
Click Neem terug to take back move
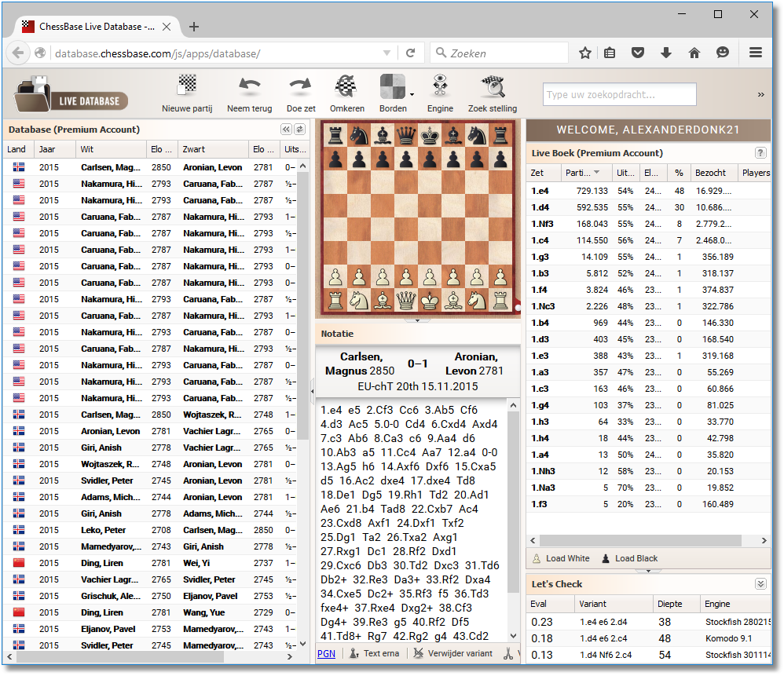point(249,93)
